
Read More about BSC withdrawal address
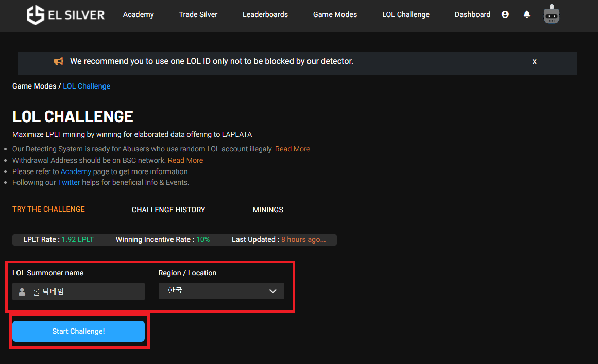[x=185, y=161]
